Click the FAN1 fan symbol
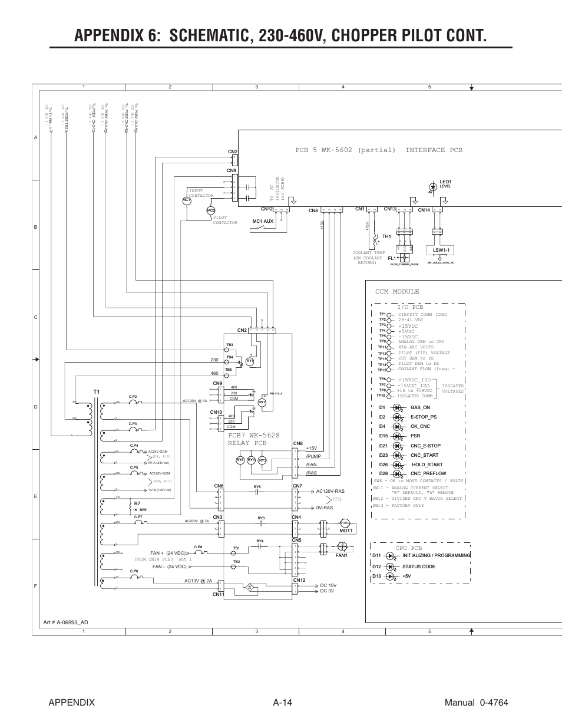 pos(343,546)
